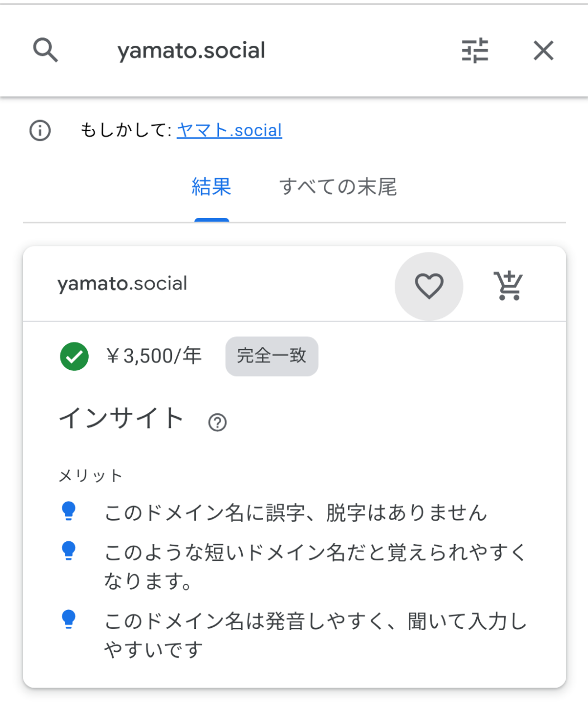This screenshot has height=715, width=588.
Task: Click the 完全一致 chip
Action: pyautogui.click(x=272, y=356)
